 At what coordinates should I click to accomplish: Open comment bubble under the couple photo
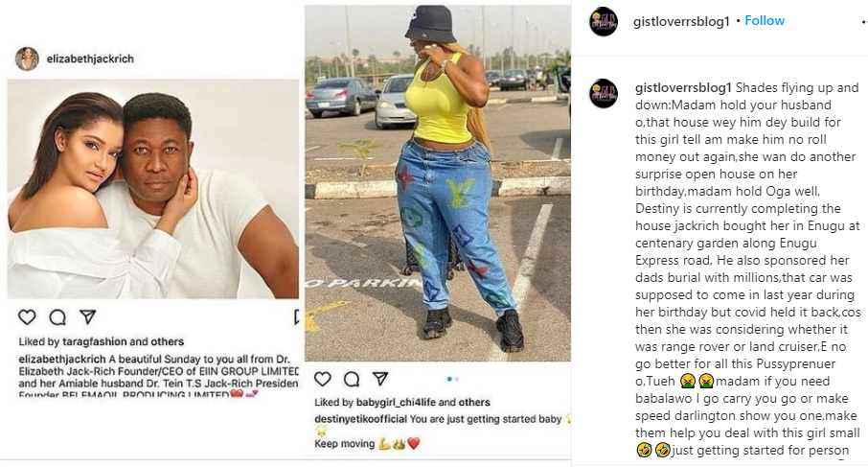click(x=57, y=316)
